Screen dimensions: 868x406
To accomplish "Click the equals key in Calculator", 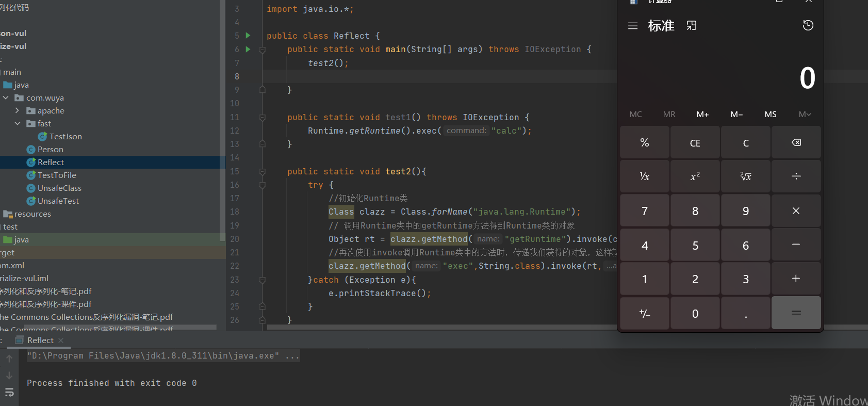I will (x=796, y=313).
